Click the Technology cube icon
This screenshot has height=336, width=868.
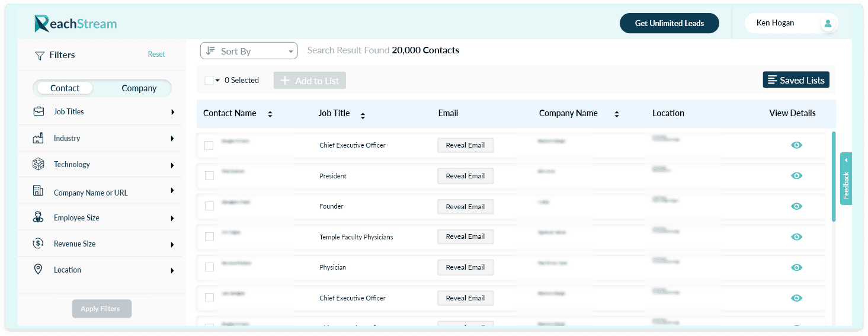coord(39,164)
